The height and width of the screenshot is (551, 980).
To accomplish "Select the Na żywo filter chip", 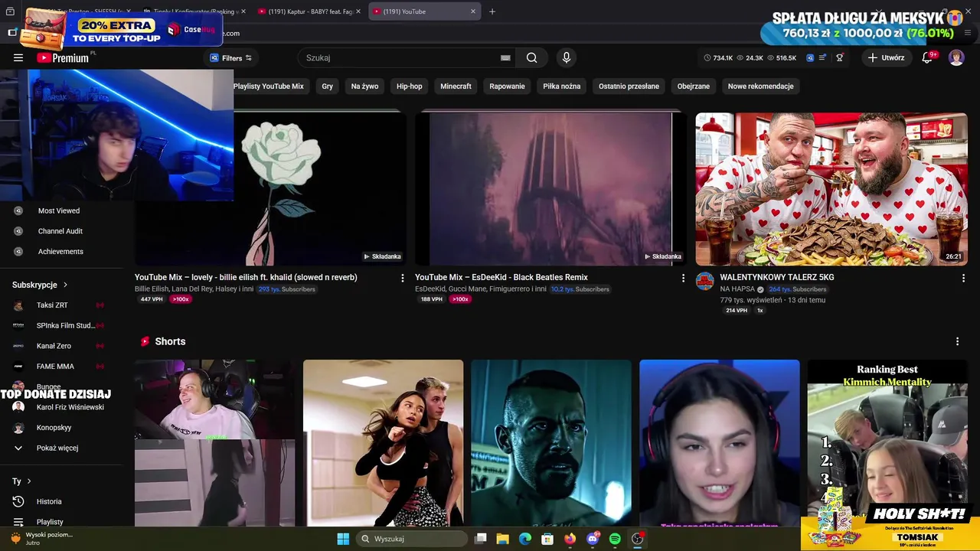I will pos(364,86).
